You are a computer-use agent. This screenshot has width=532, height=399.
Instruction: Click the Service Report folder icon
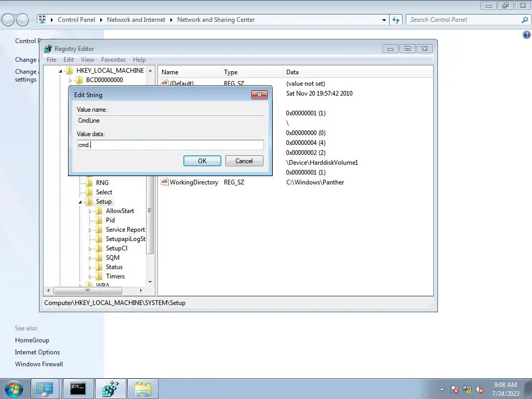point(99,230)
